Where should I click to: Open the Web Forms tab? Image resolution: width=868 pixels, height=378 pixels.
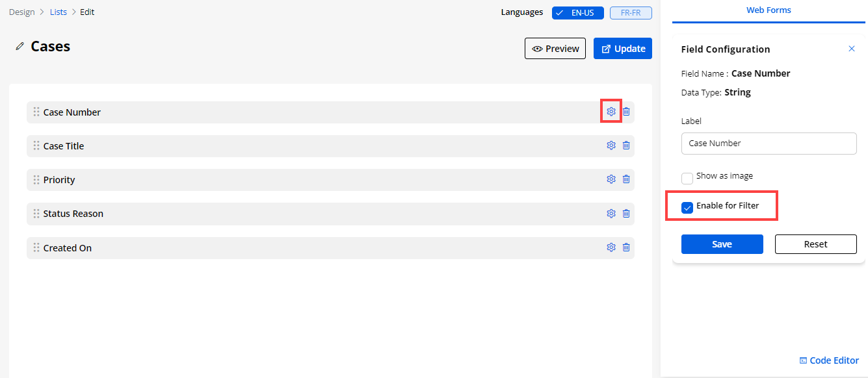(769, 10)
